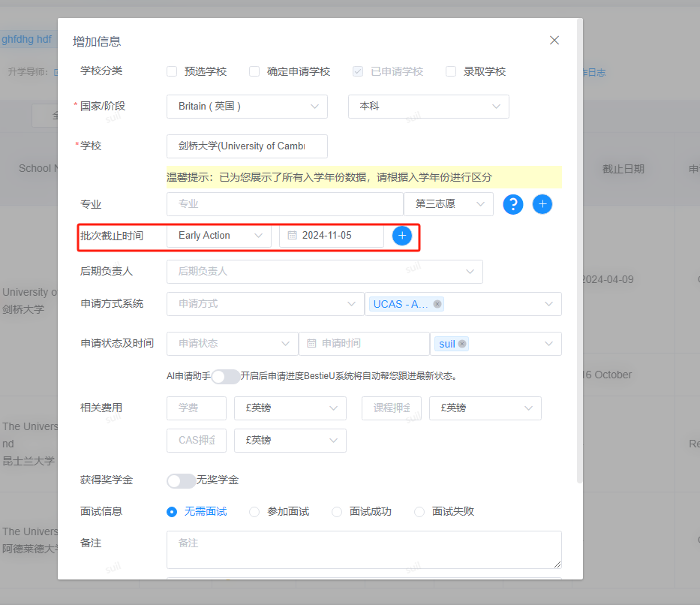Check the 录取学校 checkbox
This screenshot has height=605, width=700.
[451, 71]
